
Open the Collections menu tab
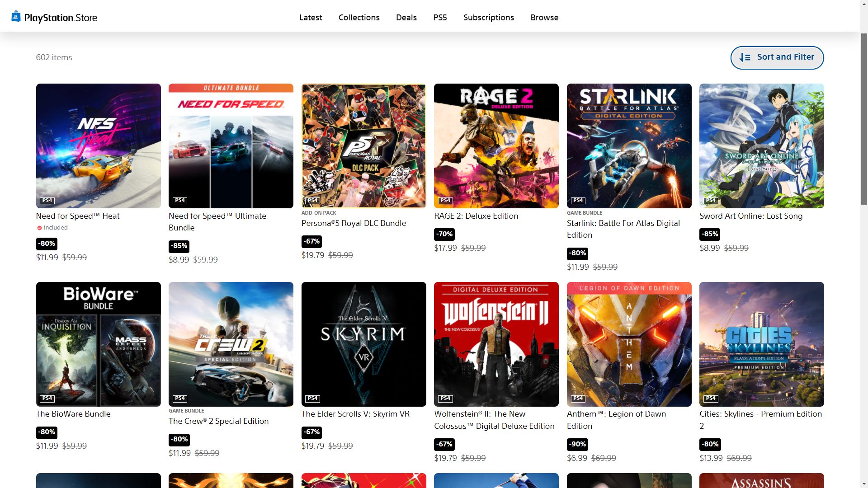359,18
